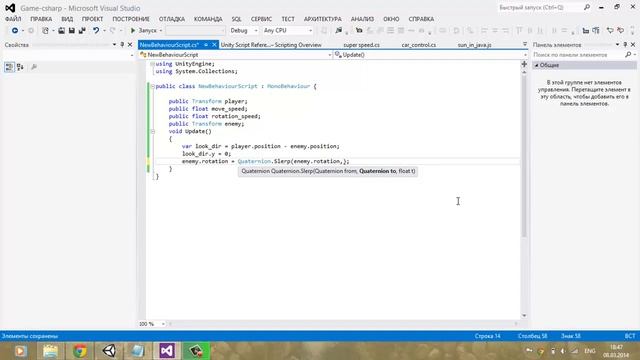Switch to the super speed.cs tab
This screenshot has height=360, width=640.
361,45
